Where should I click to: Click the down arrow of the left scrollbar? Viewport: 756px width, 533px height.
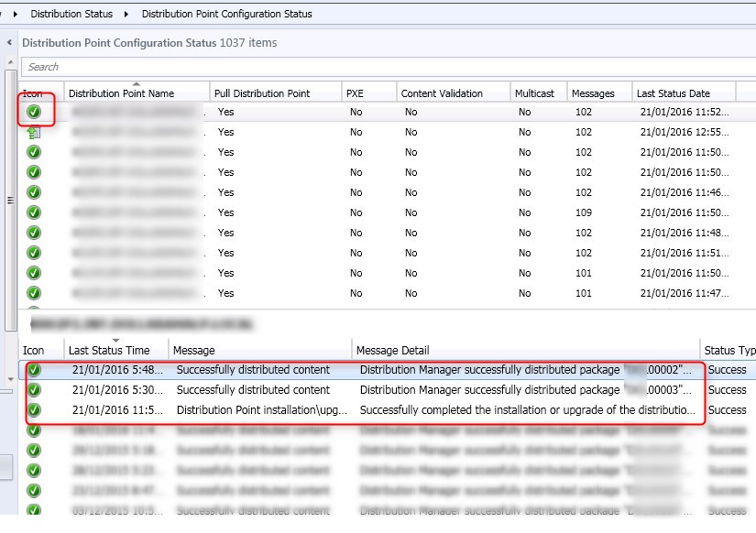tap(11, 379)
